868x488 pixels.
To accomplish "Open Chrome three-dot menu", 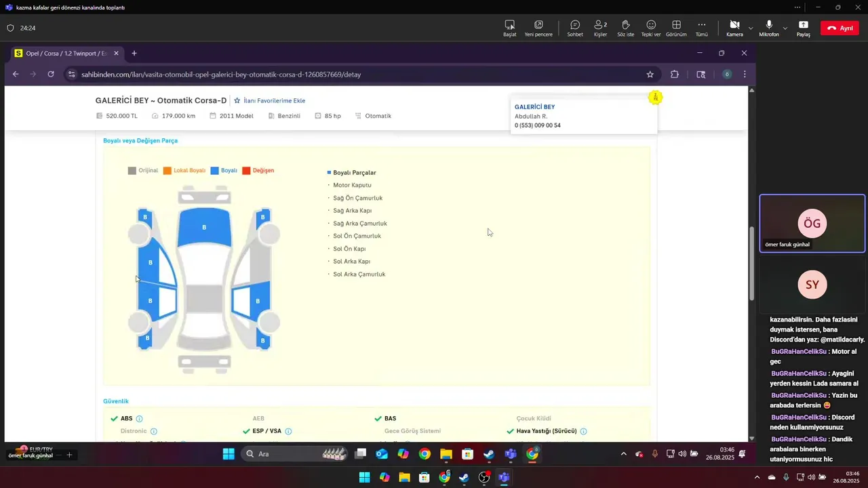I will pyautogui.click(x=745, y=74).
